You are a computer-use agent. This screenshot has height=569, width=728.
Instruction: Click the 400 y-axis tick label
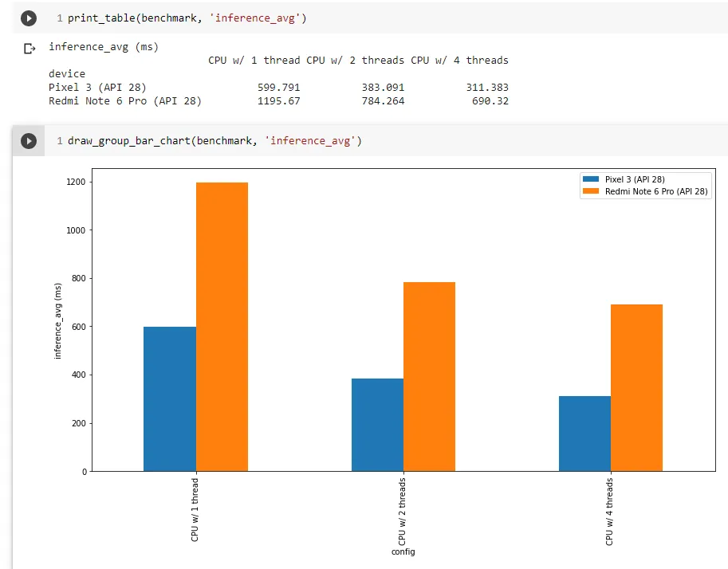click(x=79, y=375)
